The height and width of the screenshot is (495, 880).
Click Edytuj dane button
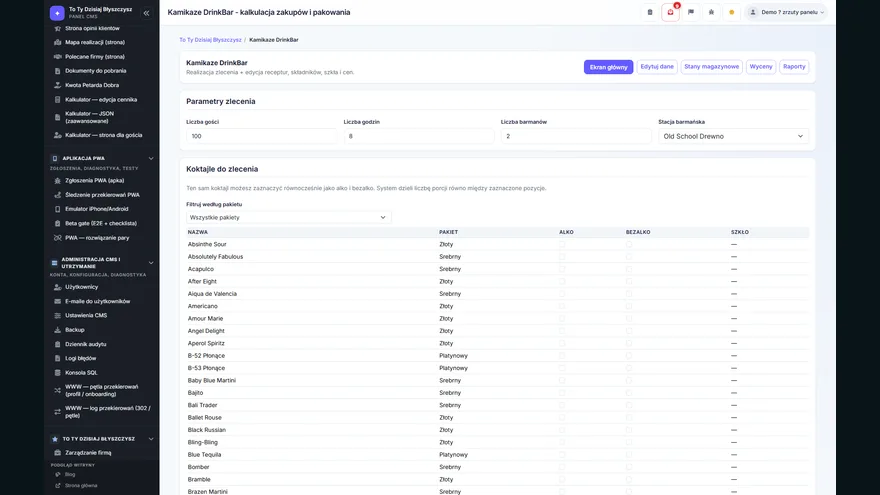pyautogui.click(x=657, y=67)
